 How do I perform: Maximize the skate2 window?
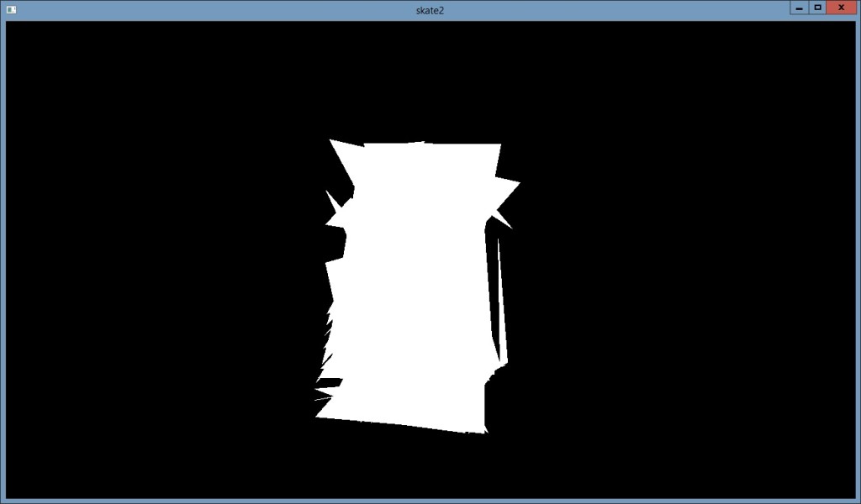[817, 8]
